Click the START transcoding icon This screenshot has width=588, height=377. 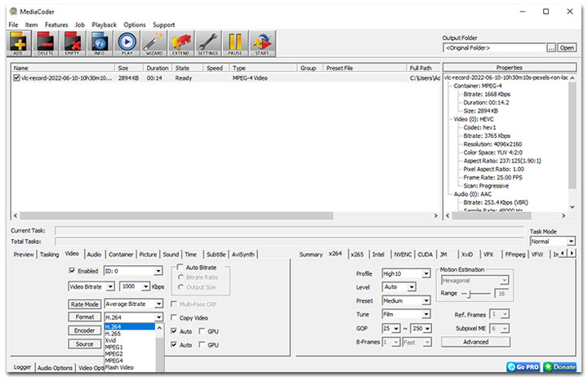(x=261, y=42)
